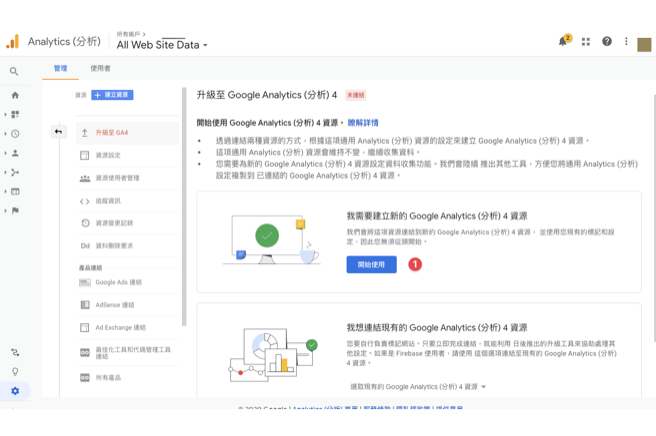The image size is (656, 436).
Task: Click the 所有帳戶 breadcrumb link
Action: [128, 34]
